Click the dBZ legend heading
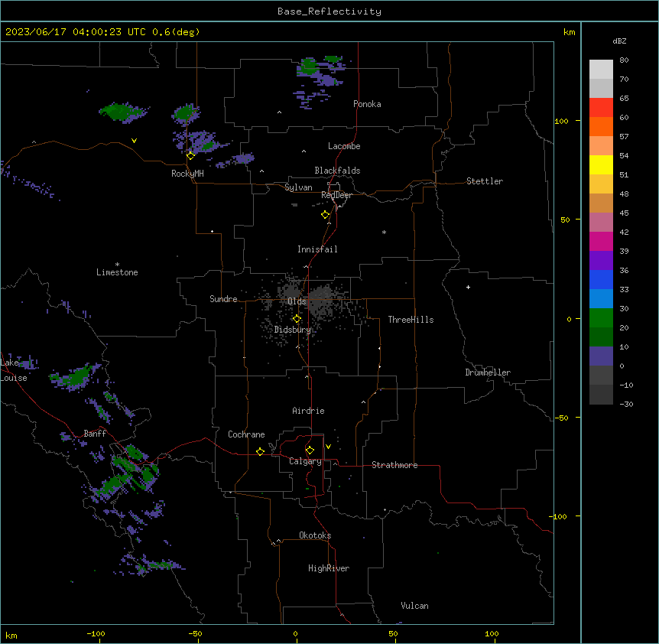659x644 pixels. coord(619,41)
